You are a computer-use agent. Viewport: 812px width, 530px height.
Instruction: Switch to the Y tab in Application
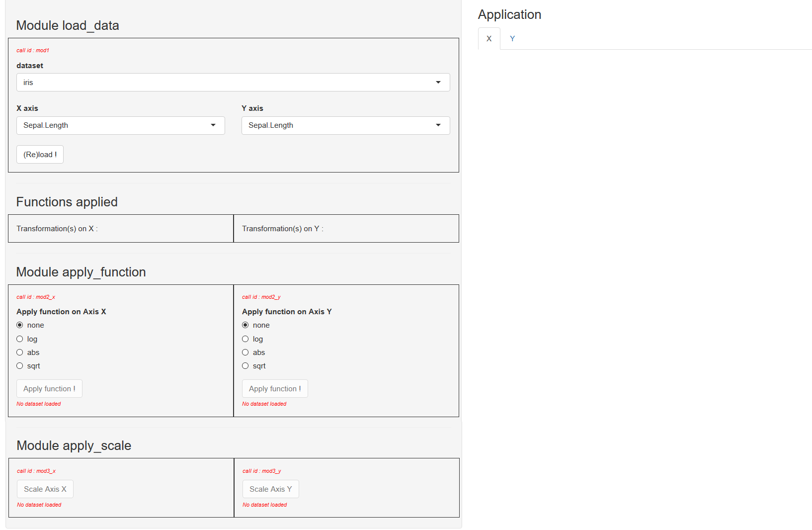(x=512, y=39)
